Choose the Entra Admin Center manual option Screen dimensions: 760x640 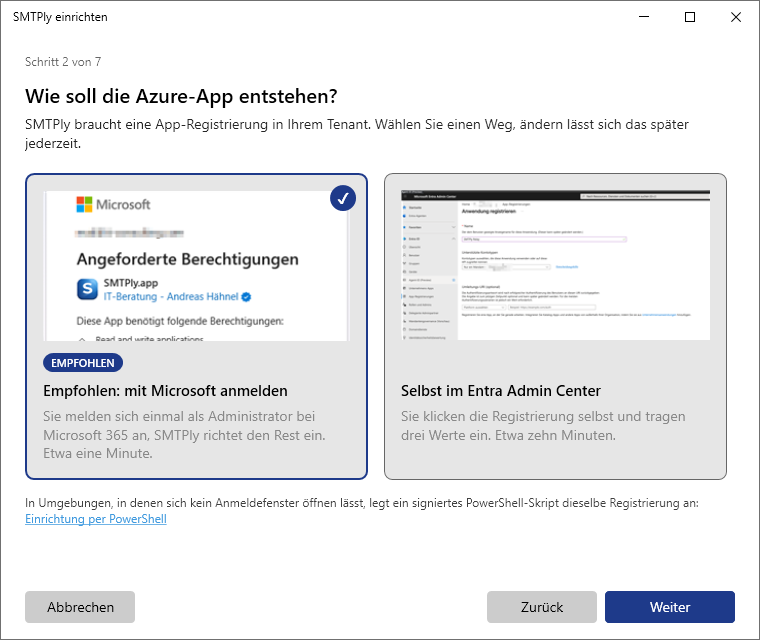[x=555, y=326]
